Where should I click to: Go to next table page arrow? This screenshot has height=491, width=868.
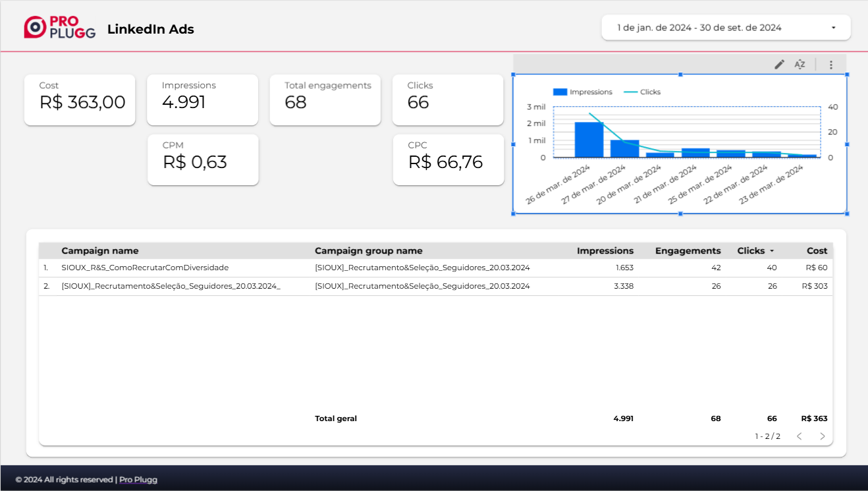click(822, 436)
